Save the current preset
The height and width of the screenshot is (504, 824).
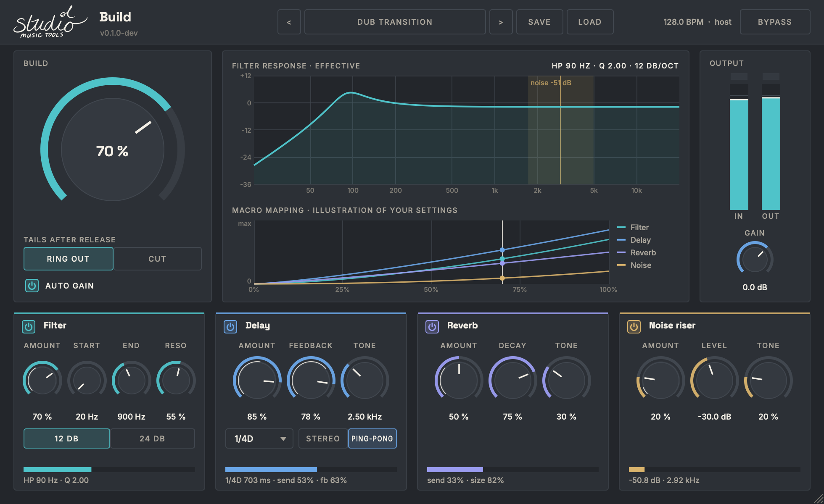[540, 22]
